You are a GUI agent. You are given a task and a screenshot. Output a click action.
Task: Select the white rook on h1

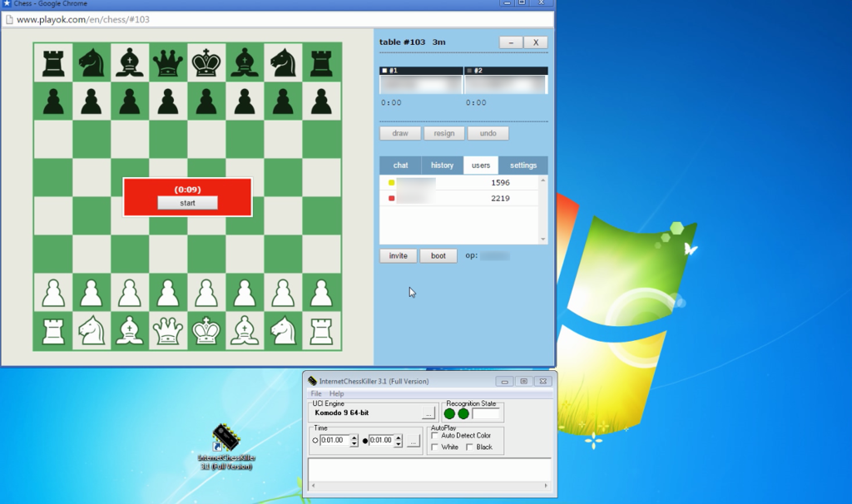(321, 331)
